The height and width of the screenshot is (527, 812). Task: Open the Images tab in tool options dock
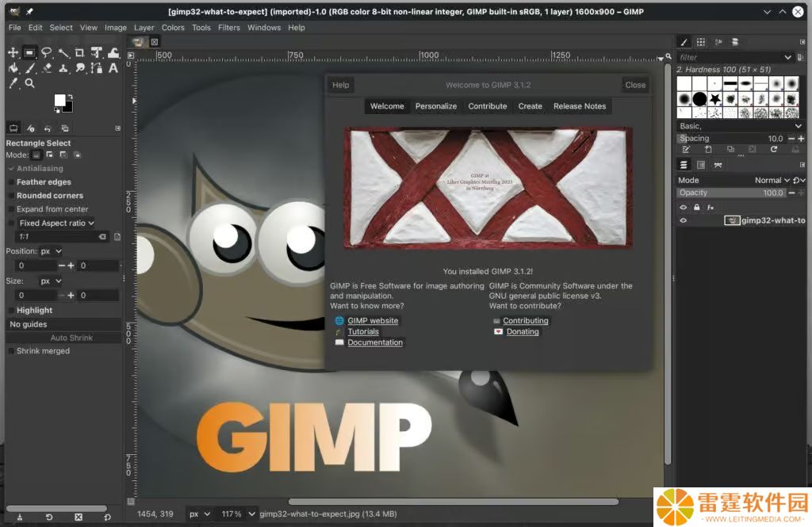(x=65, y=128)
